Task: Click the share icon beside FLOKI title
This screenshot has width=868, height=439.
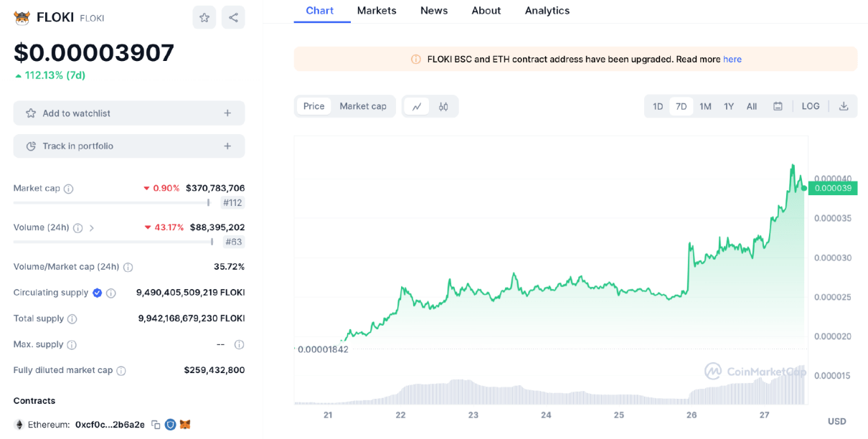Action: pyautogui.click(x=233, y=18)
